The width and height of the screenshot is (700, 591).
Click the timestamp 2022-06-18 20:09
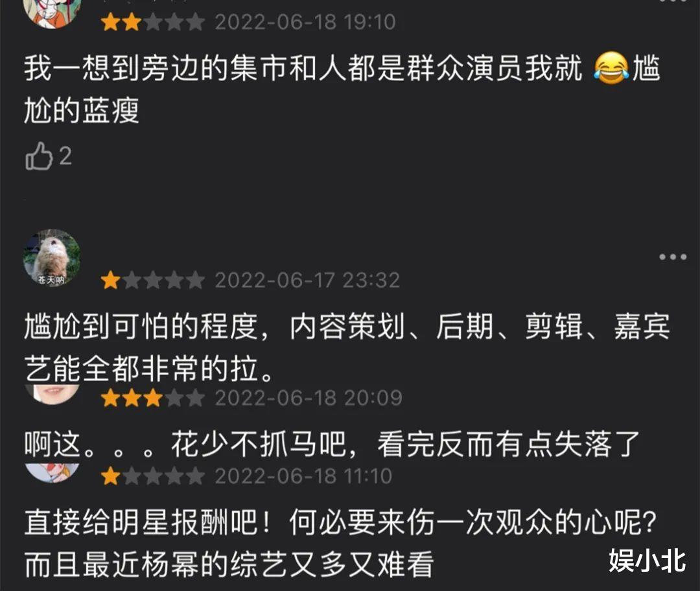click(x=309, y=398)
